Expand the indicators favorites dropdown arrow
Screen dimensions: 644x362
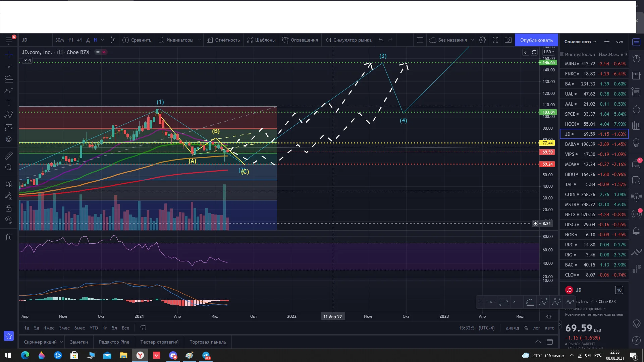pos(200,40)
